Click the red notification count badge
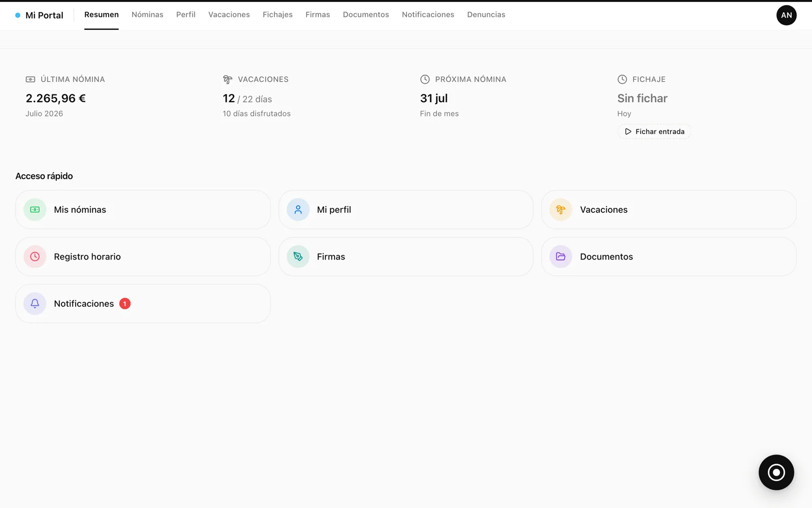Image resolution: width=812 pixels, height=508 pixels. (125, 304)
